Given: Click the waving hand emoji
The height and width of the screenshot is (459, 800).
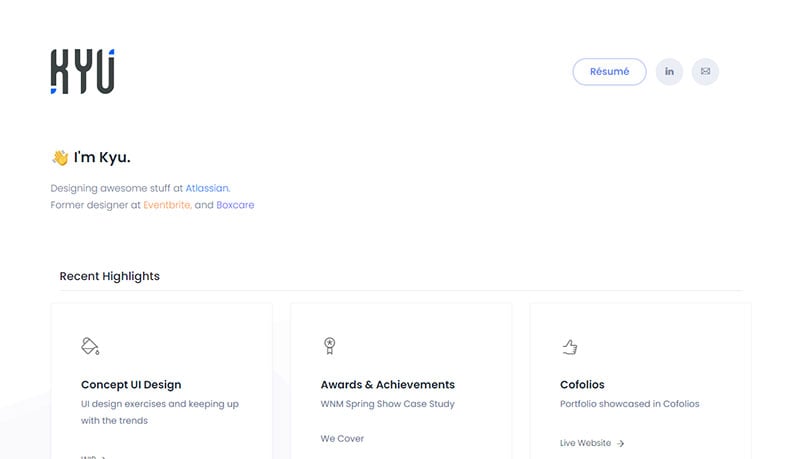Looking at the screenshot, I should click(x=60, y=158).
